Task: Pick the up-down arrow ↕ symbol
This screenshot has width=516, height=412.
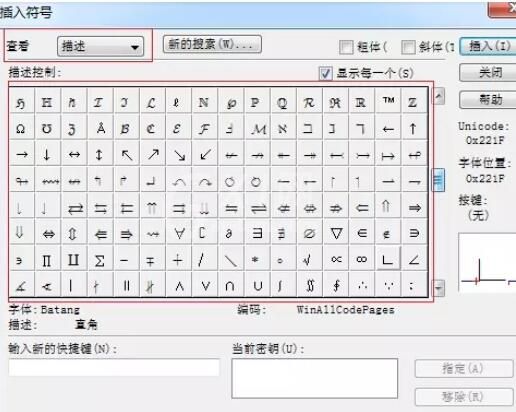Action: point(99,154)
